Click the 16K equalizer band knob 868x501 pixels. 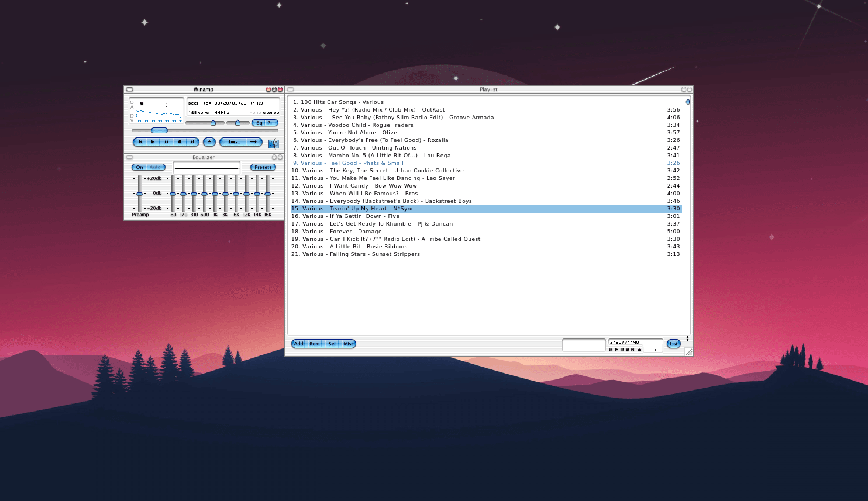pos(267,194)
